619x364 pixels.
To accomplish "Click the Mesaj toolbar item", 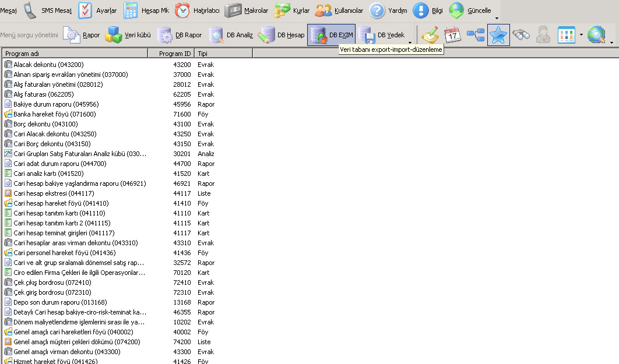I will coord(8,10).
